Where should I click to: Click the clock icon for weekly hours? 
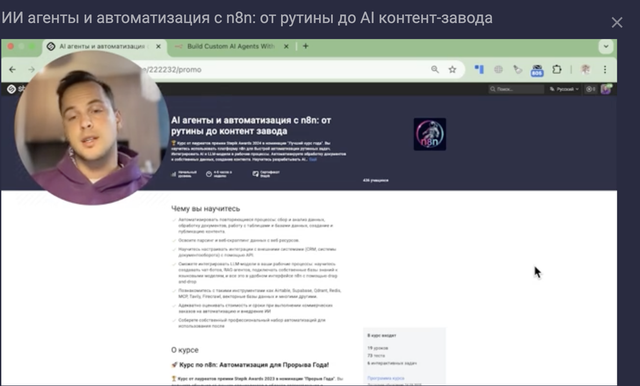click(x=209, y=174)
